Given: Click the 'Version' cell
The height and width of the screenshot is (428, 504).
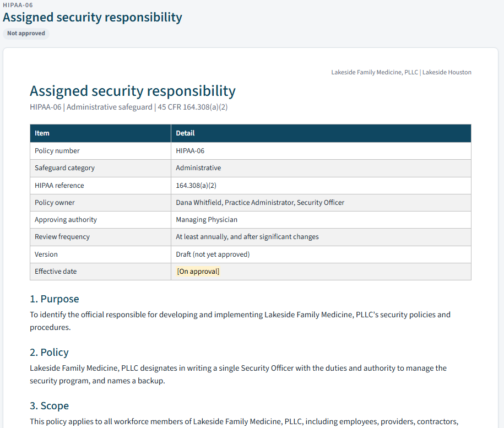Looking at the screenshot, I should point(101,254).
